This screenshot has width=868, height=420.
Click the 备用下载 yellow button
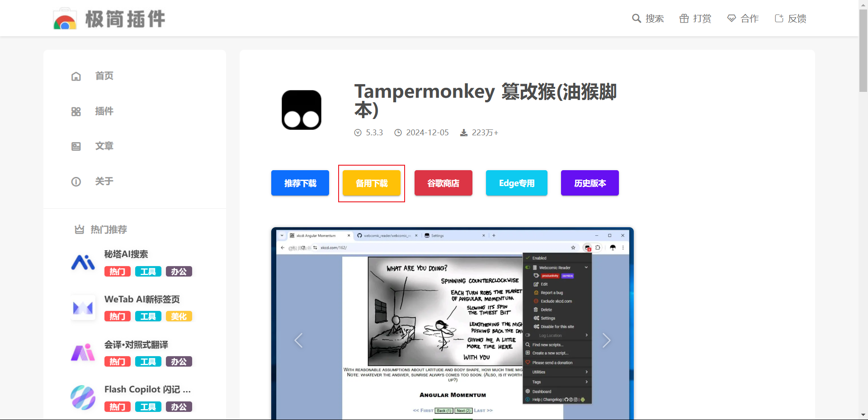pos(372,183)
